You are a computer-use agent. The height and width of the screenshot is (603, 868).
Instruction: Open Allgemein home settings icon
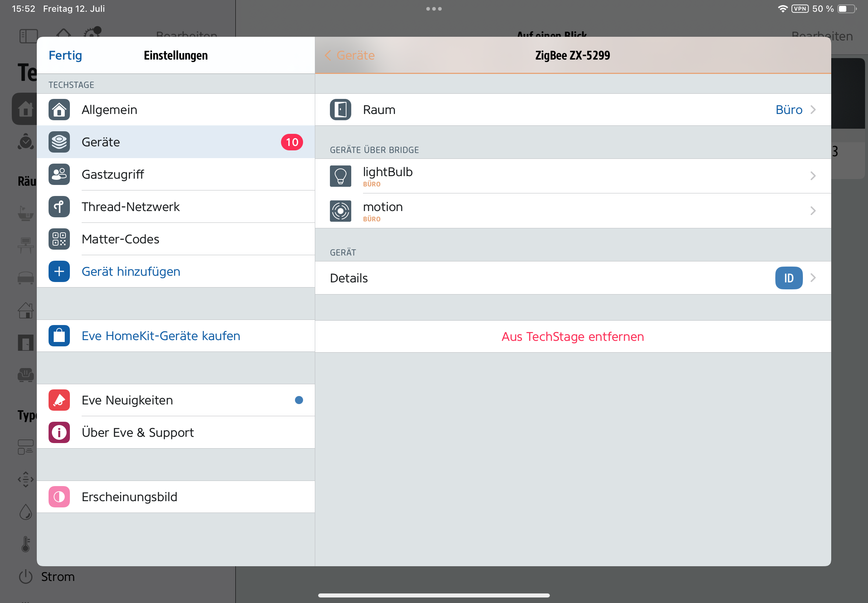(59, 110)
